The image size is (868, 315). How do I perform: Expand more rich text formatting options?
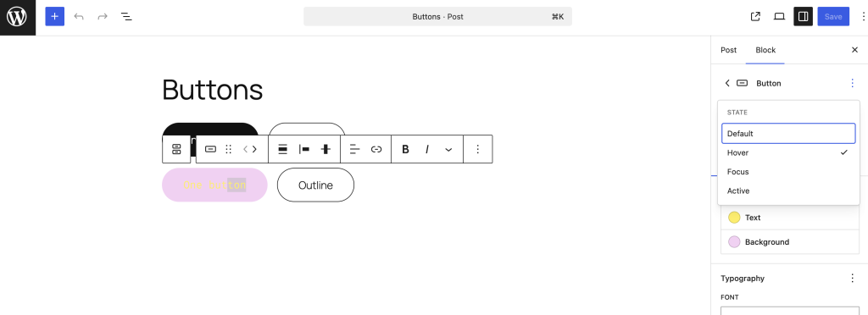pyautogui.click(x=448, y=149)
